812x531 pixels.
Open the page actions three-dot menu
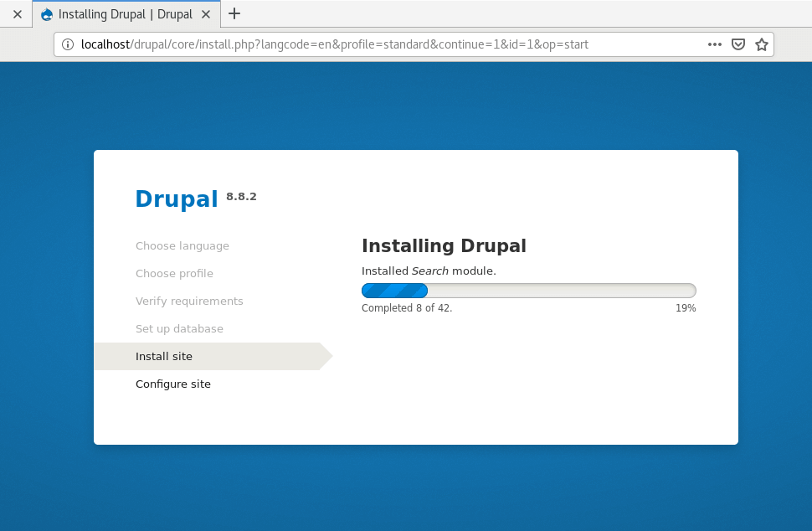(715, 44)
